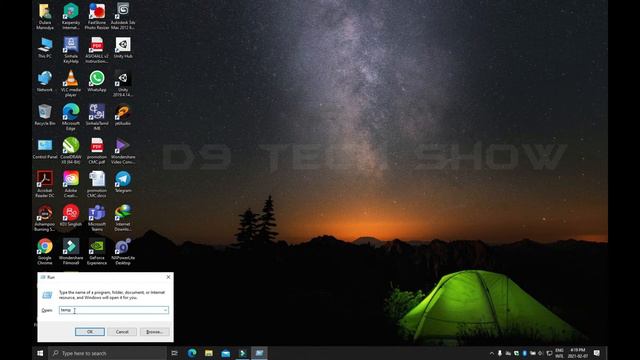Select the Sinhala/Tamil IME shortcut
Viewport: 640px width, 360px height.
click(x=97, y=117)
